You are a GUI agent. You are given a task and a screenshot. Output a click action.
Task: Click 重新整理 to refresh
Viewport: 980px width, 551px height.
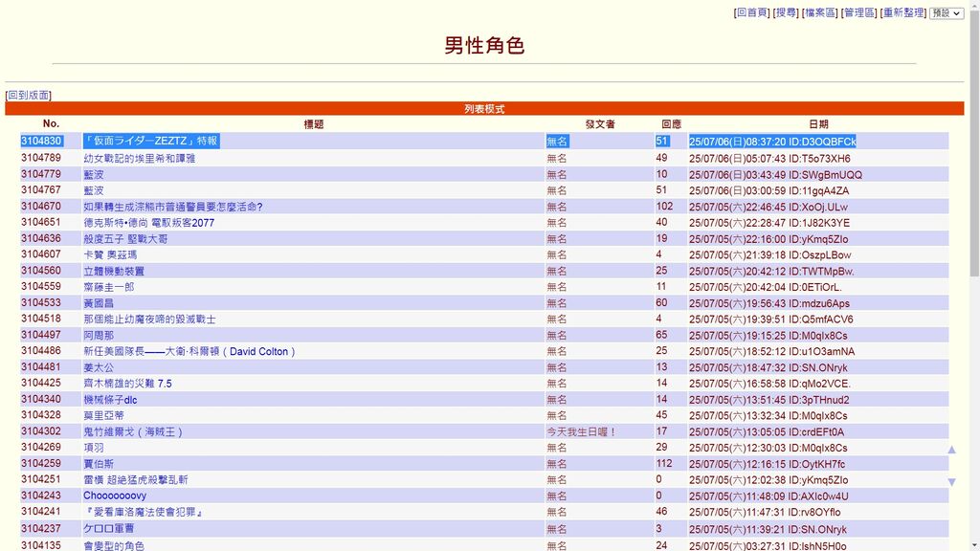902,13
